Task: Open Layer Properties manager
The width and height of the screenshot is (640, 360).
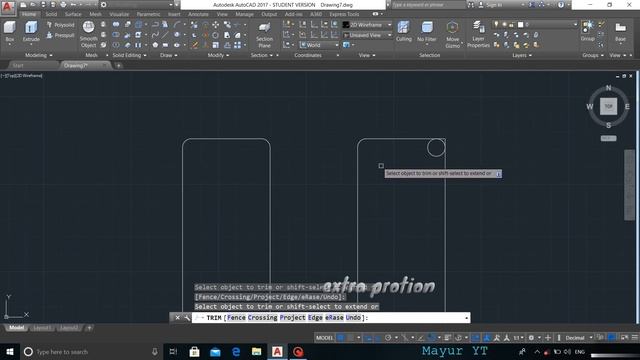Action: (478, 34)
